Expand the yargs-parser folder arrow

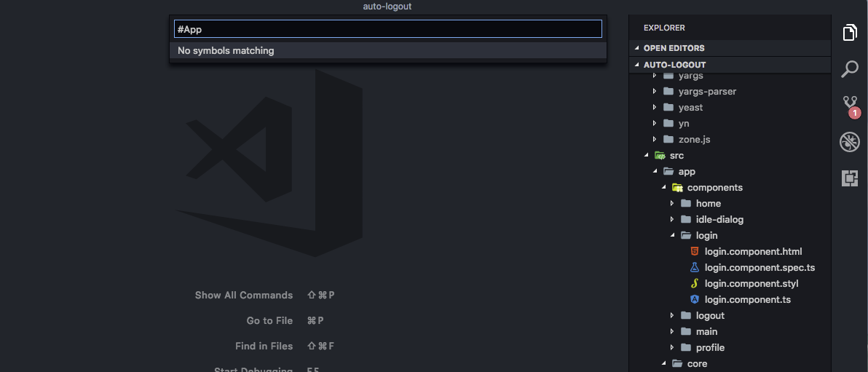click(655, 91)
